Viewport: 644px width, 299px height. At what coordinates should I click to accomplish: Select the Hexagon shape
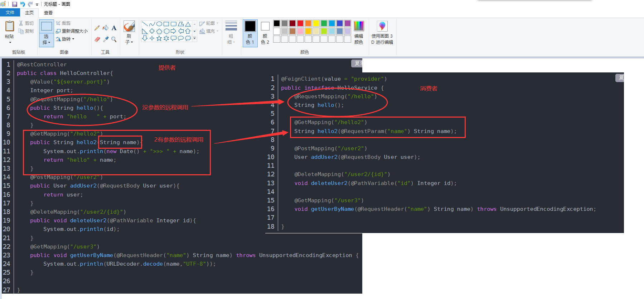pos(166,31)
